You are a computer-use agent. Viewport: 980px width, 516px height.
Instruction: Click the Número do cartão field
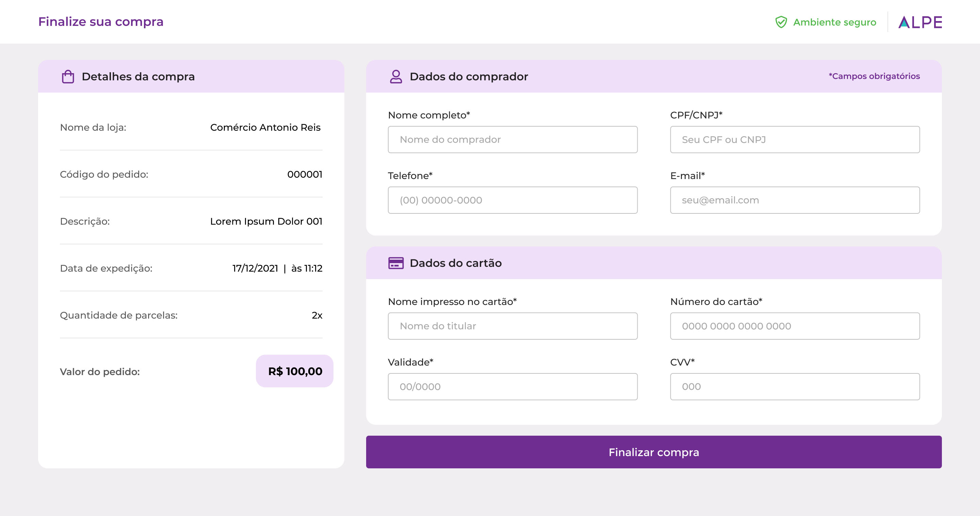(795, 326)
